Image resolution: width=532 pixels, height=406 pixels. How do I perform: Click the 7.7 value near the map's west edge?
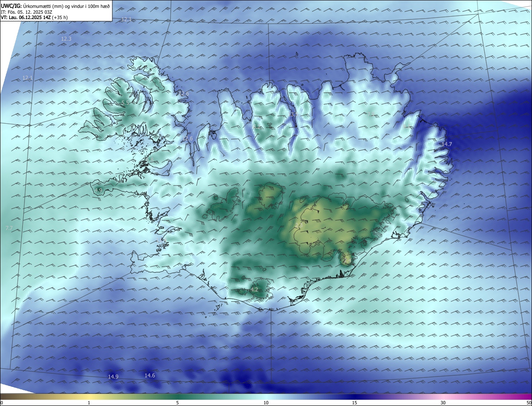pos(9,228)
